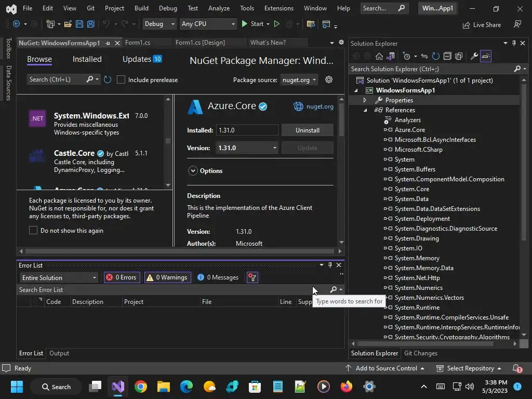The height and width of the screenshot is (399, 532).
Task: Click the Uninstall button for Azure.Core
Action: click(x=308, y=130)
